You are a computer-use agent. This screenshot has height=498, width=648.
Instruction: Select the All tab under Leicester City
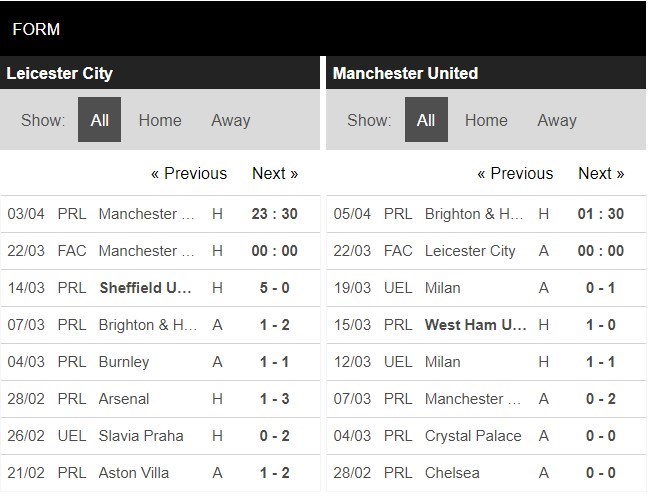99,120
